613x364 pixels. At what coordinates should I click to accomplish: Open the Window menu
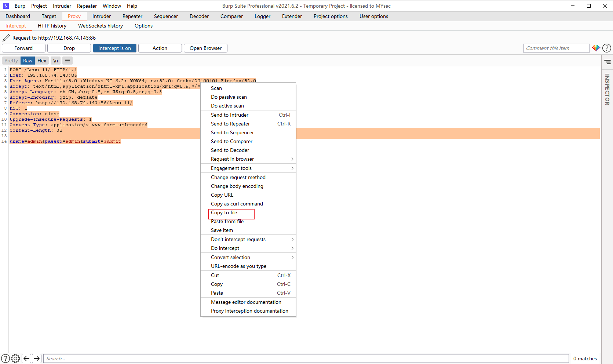coord(112,6)
